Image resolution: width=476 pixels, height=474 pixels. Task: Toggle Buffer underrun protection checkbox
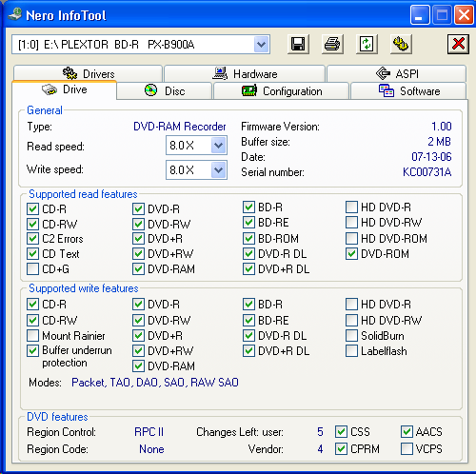32,350
